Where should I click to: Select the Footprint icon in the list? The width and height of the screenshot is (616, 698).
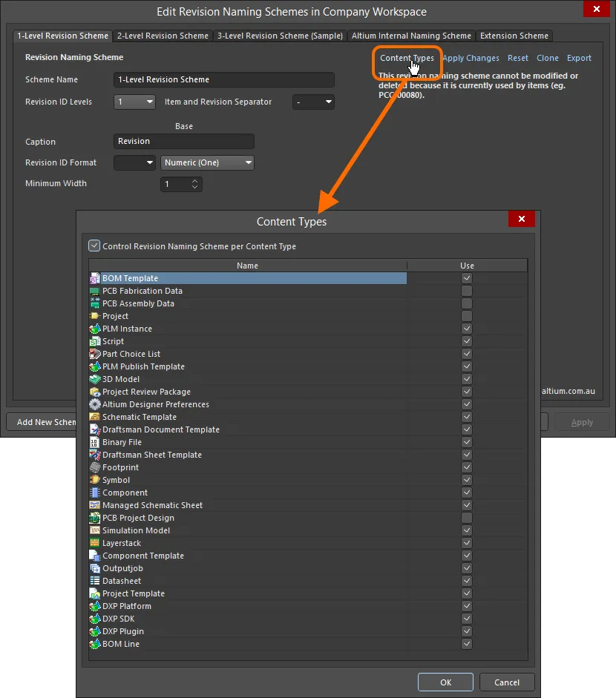click(94, 467)
